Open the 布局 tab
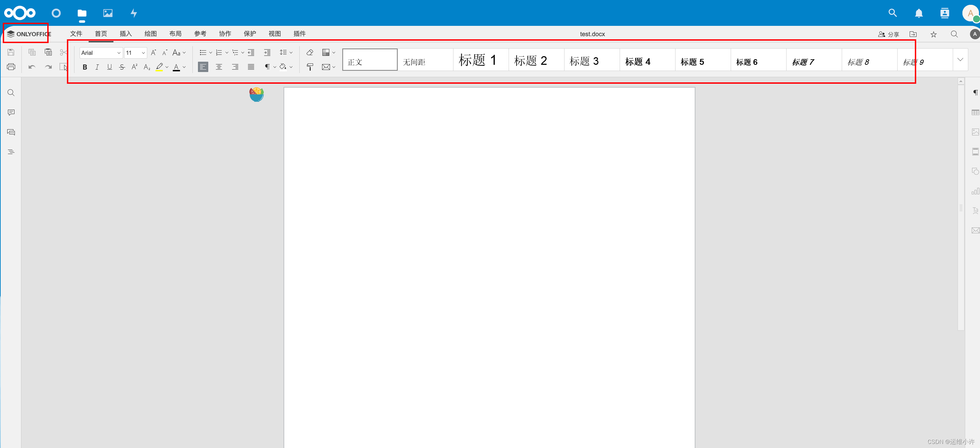980x448 pixels. pyautogui.click(x=176, y=34)
